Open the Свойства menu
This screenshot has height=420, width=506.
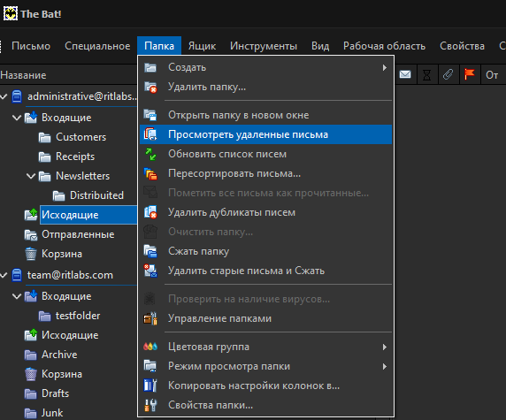pyautogui.click(x=462, y=46)
